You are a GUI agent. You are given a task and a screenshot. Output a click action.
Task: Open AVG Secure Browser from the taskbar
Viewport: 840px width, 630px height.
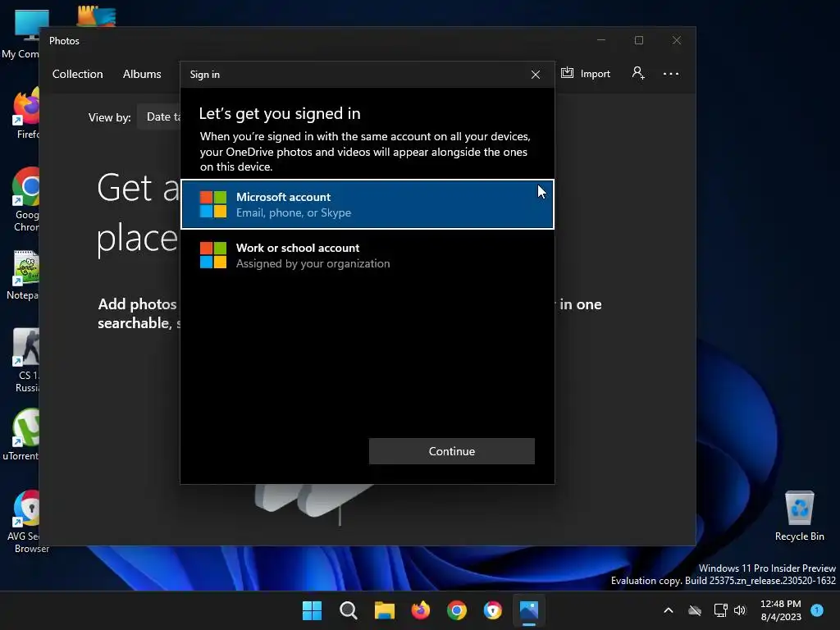493,610
